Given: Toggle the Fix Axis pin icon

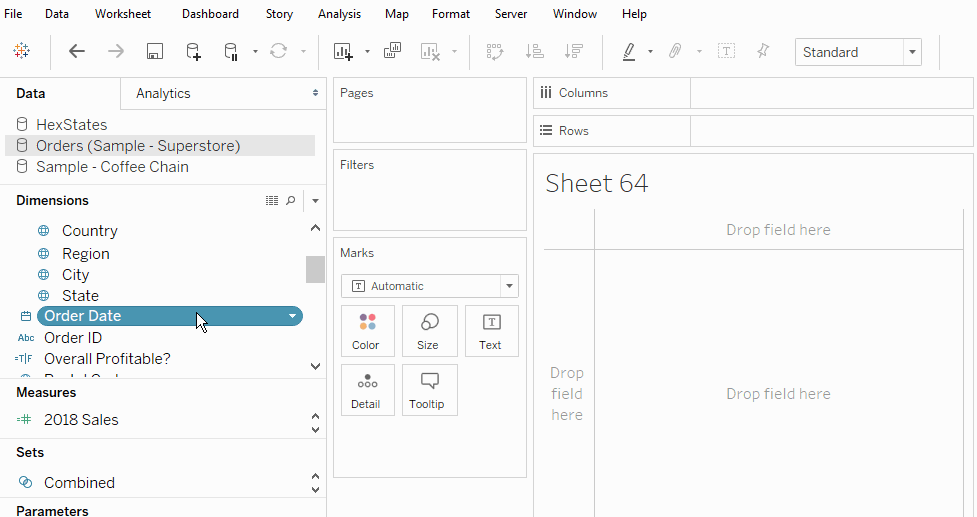Looking at the screenshot, I should tap(763, 51).
